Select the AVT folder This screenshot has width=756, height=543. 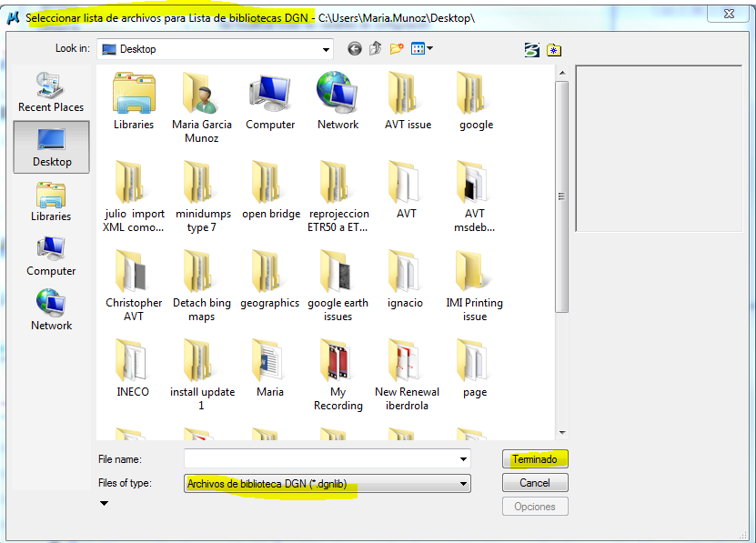click(x=406, y=190)
